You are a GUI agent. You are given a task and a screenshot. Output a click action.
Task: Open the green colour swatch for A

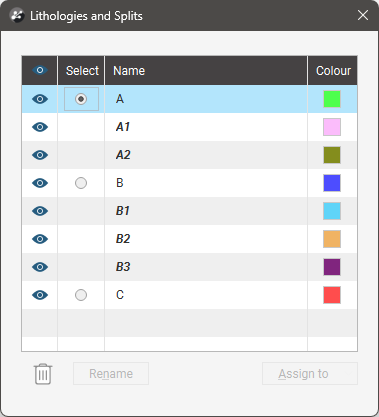[x=332, y=99]
